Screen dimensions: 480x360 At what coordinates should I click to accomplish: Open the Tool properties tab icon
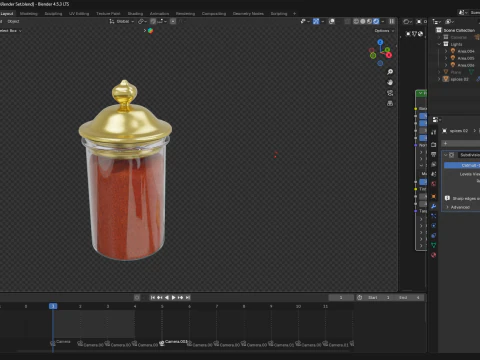433,132
